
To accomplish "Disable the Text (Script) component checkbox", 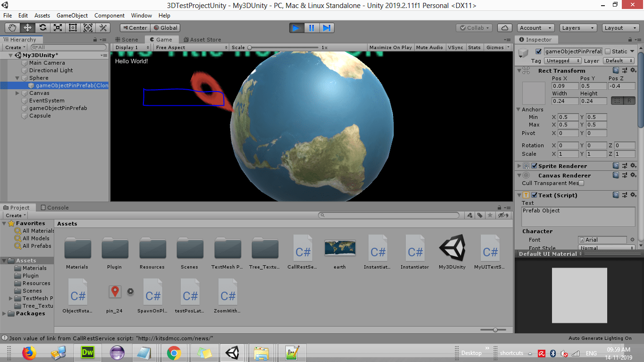I will tap(534, 195).
